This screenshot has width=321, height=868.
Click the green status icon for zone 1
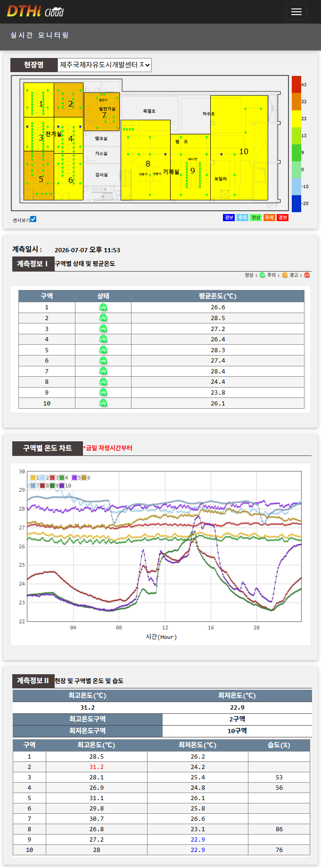[x=103, y=307]
